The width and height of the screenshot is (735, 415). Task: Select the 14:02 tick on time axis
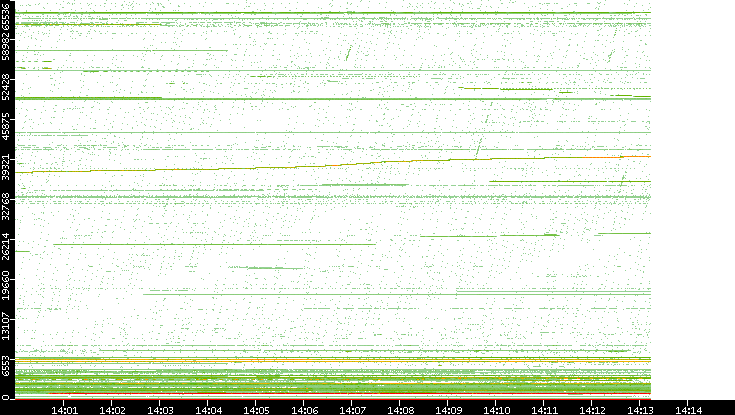pyautogui.click(x=113, y=408)
